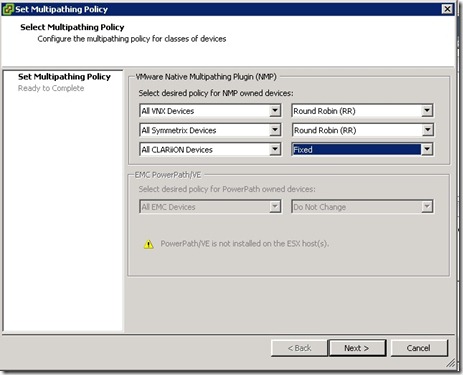The height and width of the screenshot is (375, 463).
Task: Close the Set Multipathing Policy dialog
Action: (x=447, y=9)
